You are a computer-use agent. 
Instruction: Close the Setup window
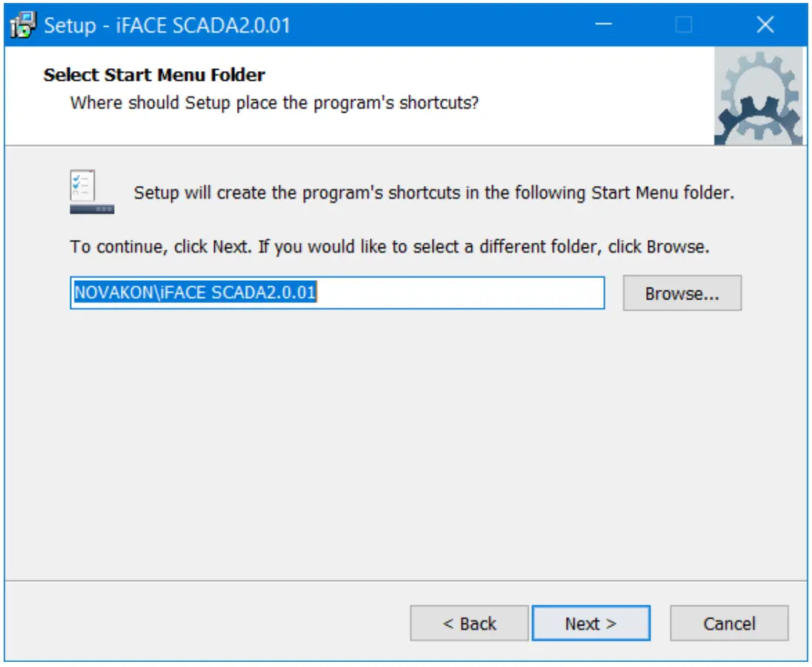pyautogui.click(x=765, y=24)
